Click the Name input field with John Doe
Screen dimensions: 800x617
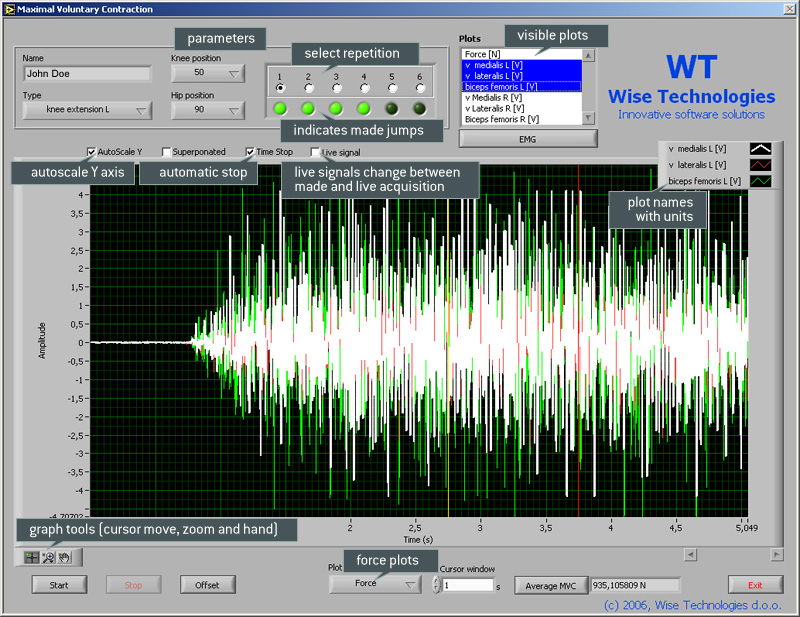point(87,73)
